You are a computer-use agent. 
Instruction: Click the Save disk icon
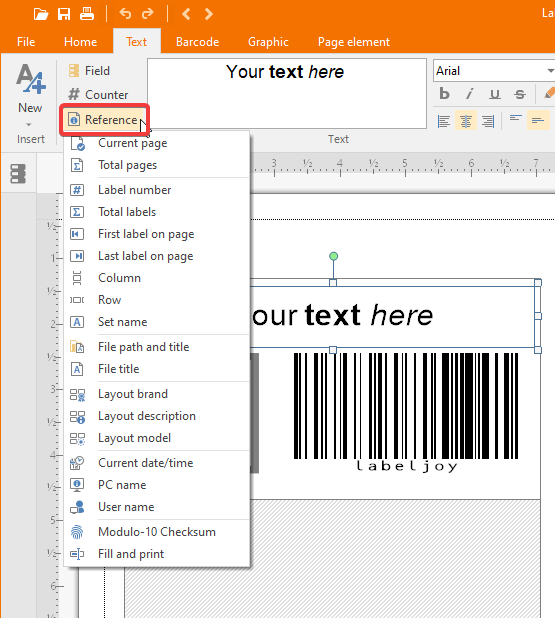(64, 14)
